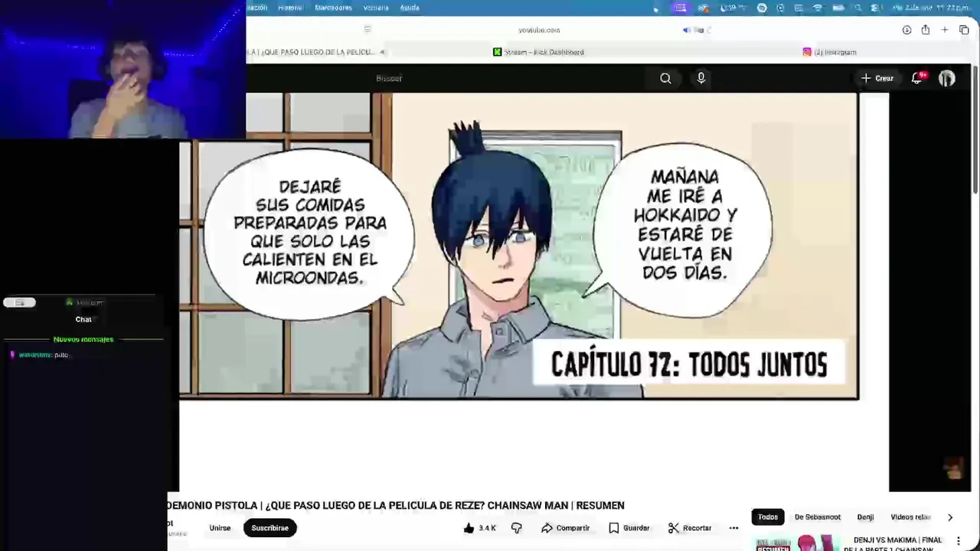Select the De Sebasnoot filter chip
Screen dimensions: 980x551
coord(818,517)
